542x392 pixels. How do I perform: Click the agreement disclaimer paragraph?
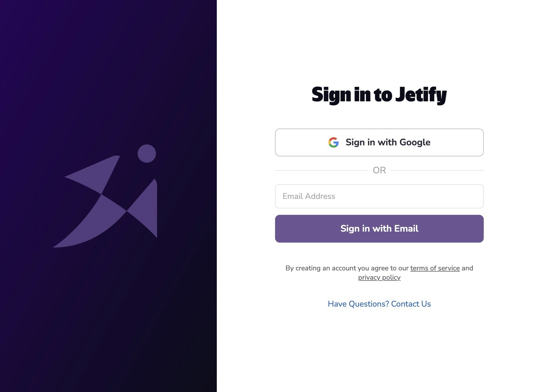(379, 272)
